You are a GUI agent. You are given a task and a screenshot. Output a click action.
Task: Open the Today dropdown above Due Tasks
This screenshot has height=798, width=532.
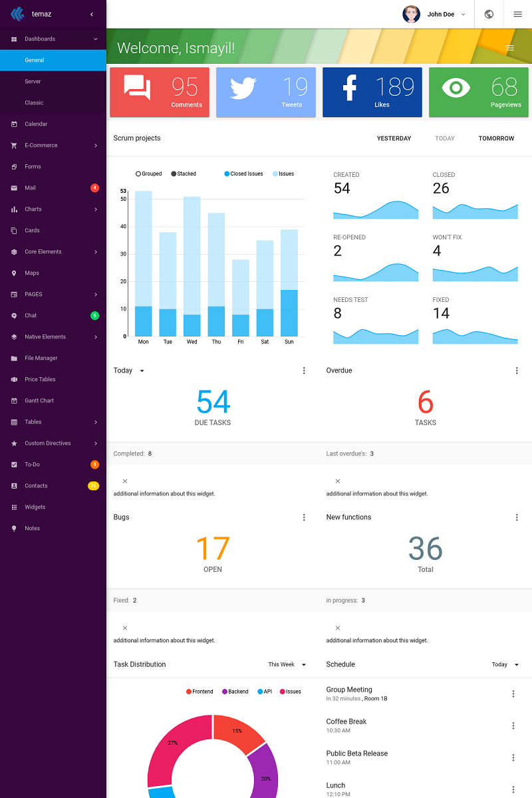(128, 370)
